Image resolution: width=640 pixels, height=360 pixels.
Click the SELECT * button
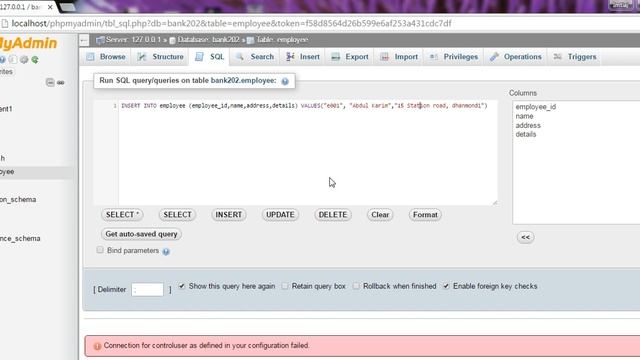click(x=122, y=215)
